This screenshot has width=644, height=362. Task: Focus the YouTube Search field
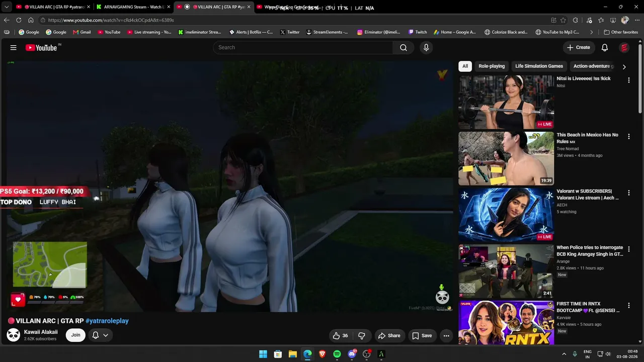(303, 48)
